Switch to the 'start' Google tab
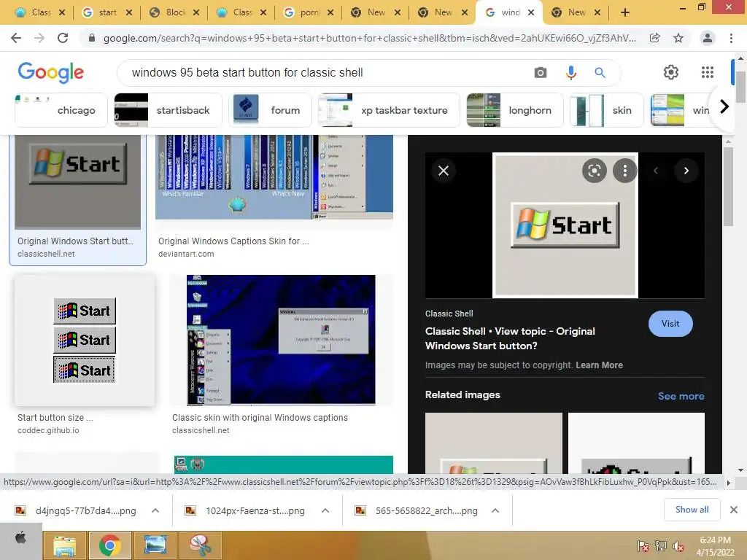Screen dimensions: 747x560 pos(107,13)
